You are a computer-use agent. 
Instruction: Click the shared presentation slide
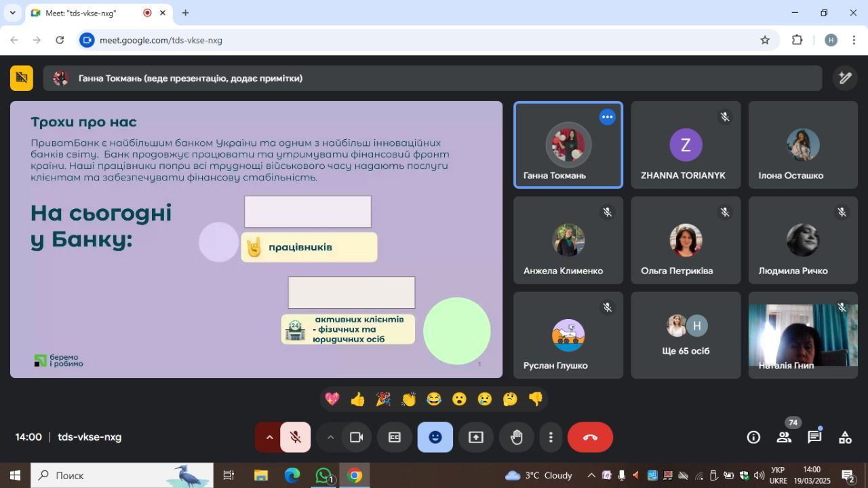(x=256, y=240)
